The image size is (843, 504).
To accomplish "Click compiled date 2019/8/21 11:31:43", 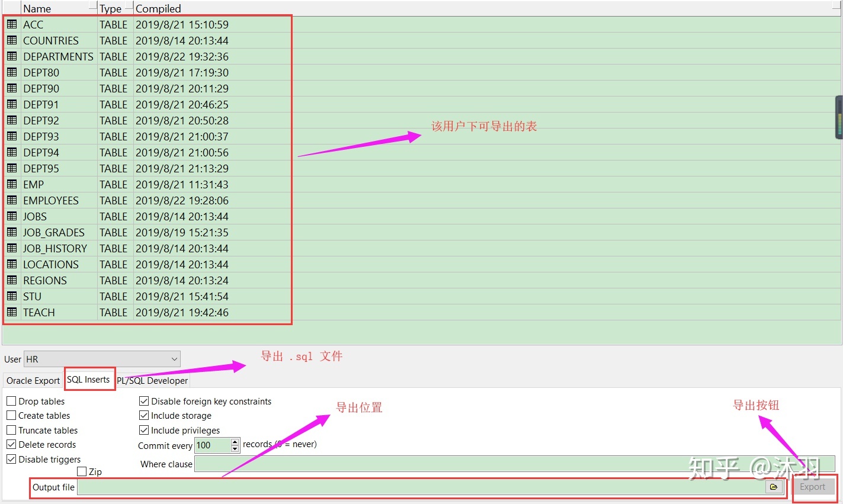I will coord(182,184).
